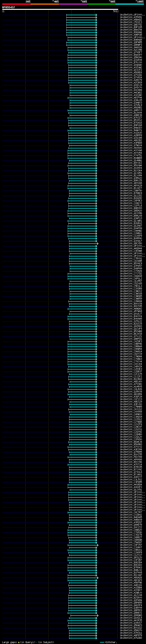This screenshot has width=146, height=644.
Task: Select the UniRef100_Q46GZ6 label
Action: [x=131, y=47]
